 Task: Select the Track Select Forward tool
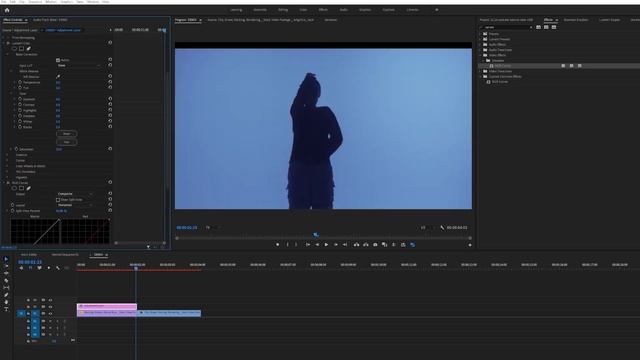tap(6, 266)
